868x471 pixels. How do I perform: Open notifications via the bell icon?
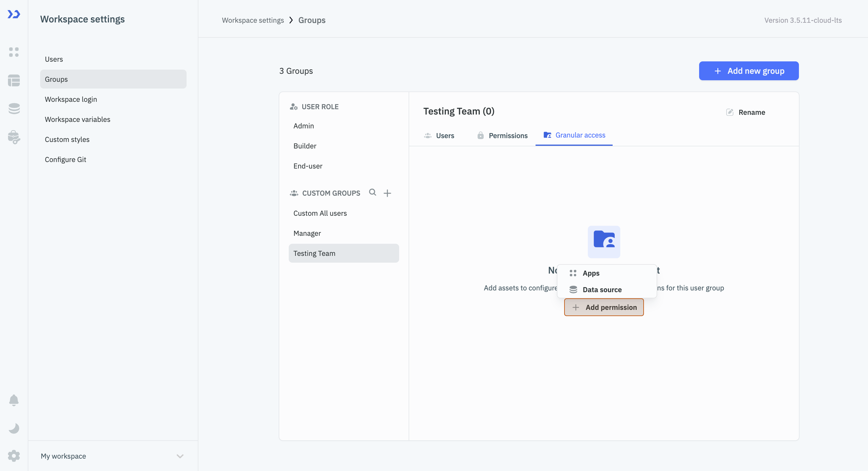[x=14, y=400]
